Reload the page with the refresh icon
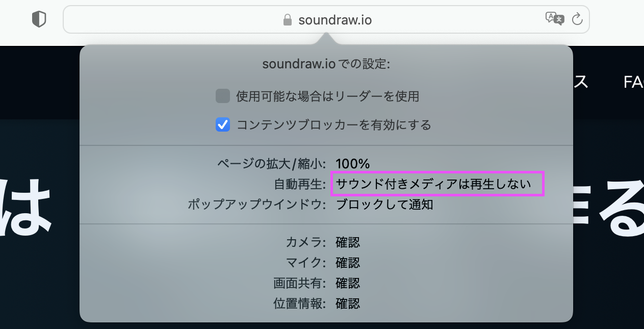 (x=577, y=19)
